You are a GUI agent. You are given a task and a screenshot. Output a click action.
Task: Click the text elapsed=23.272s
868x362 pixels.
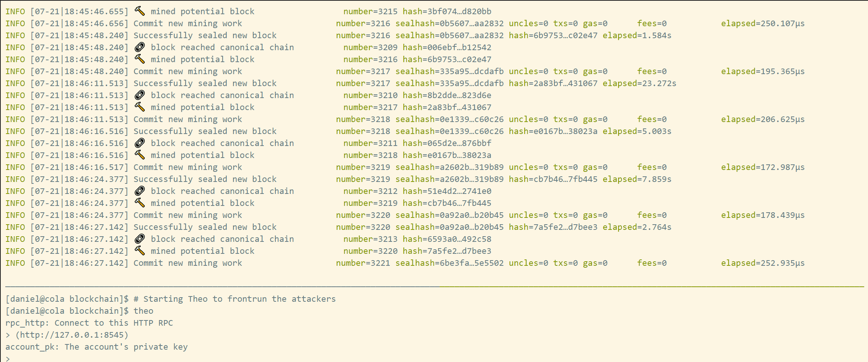coord(639,83)
